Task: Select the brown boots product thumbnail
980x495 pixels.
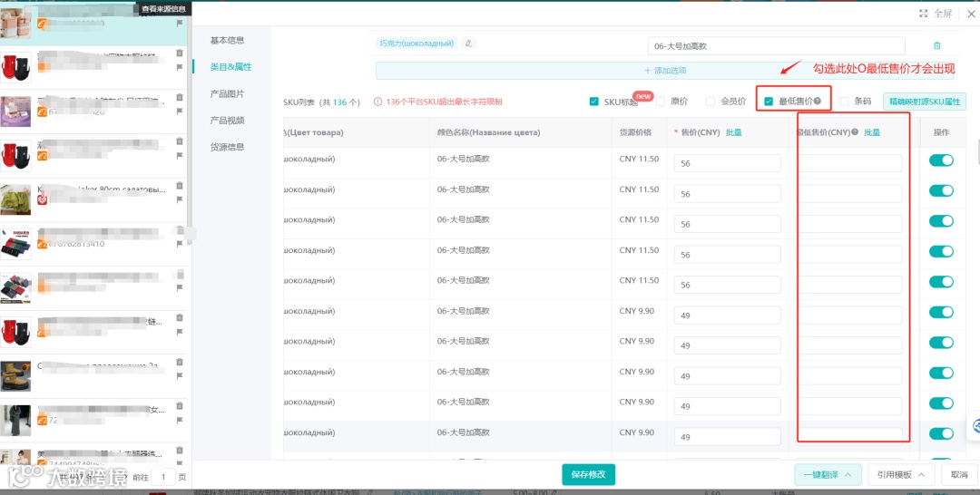Action: point(15,375)
